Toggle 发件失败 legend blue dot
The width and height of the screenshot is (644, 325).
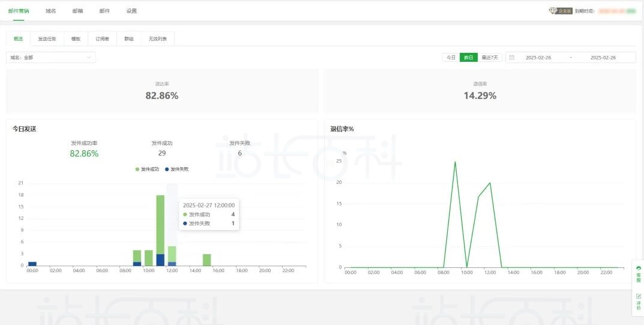pyautogui.click(x=167, y=169)
